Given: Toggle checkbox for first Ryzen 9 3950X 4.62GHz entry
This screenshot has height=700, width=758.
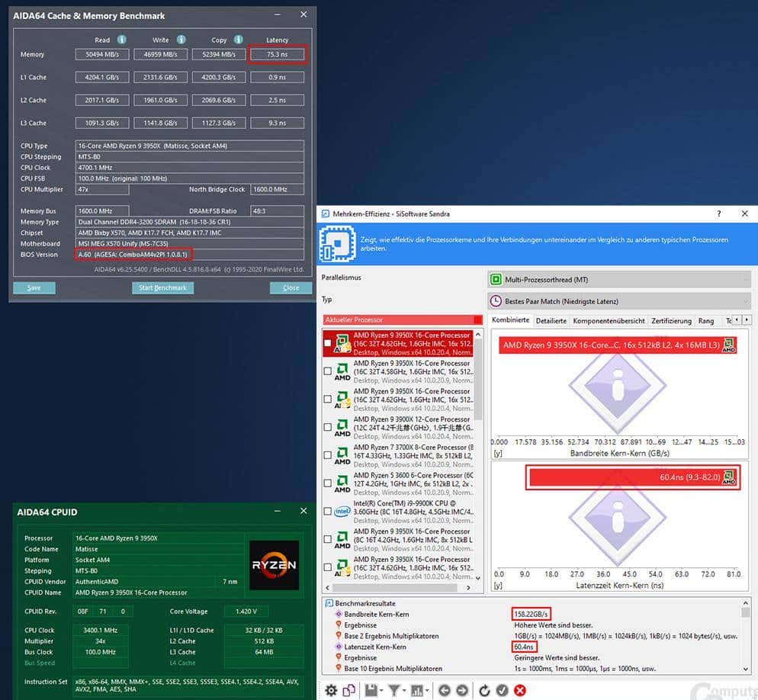Looking at the screenshot, I should [327, 342].
